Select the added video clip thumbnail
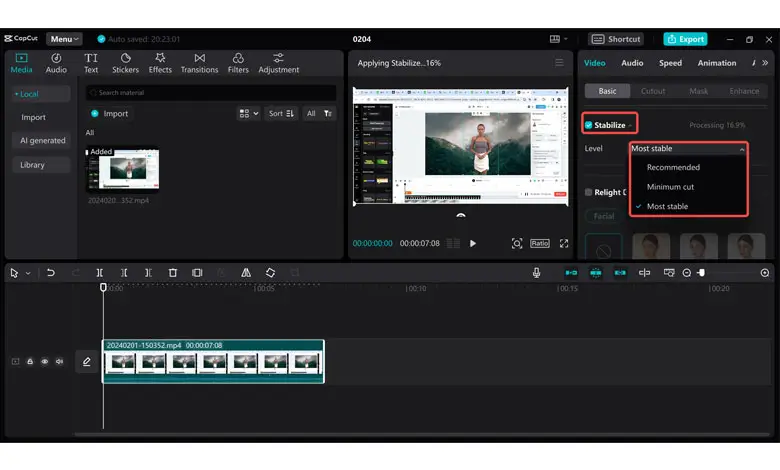The height and width of the screenshot is (470, 780). [x=123, y=169]
